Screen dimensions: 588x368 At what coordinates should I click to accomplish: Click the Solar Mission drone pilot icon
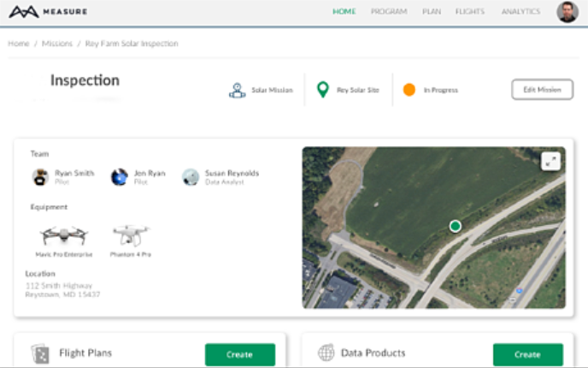click(x=237, y=90)
